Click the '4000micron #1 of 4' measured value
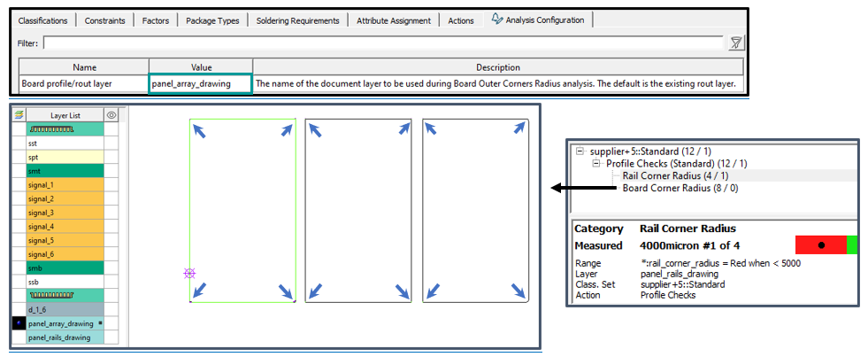This screenshot has width=868, height=357. pyautogui.click(x=690, y=245)
